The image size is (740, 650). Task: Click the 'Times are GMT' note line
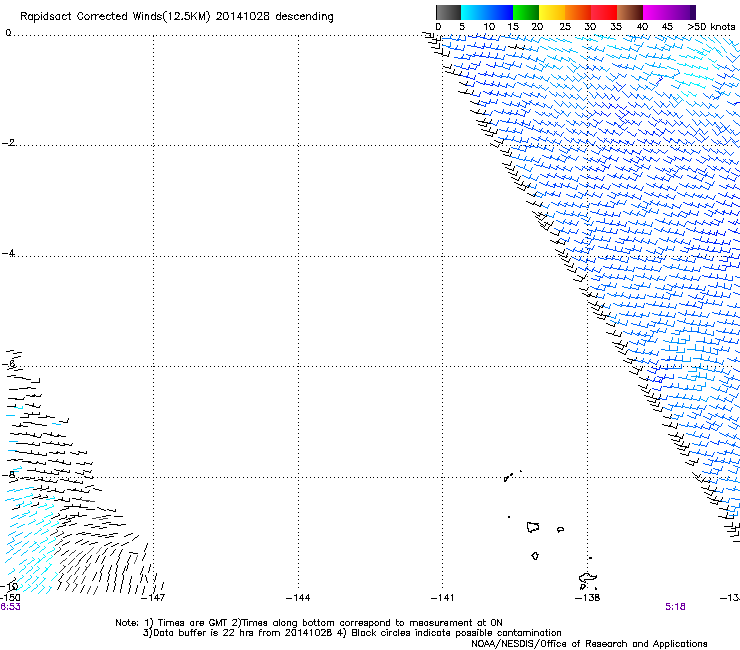pos(309,623)
